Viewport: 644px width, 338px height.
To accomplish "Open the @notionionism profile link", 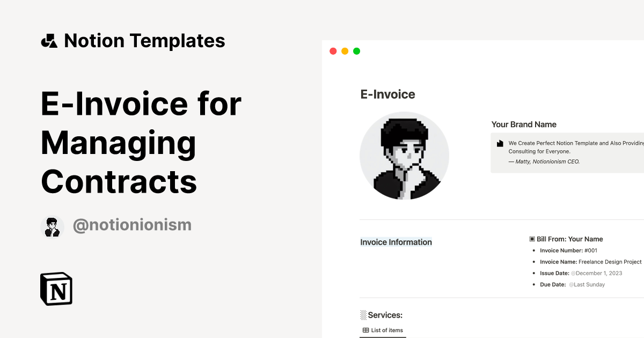I will (x=131, y=224).
